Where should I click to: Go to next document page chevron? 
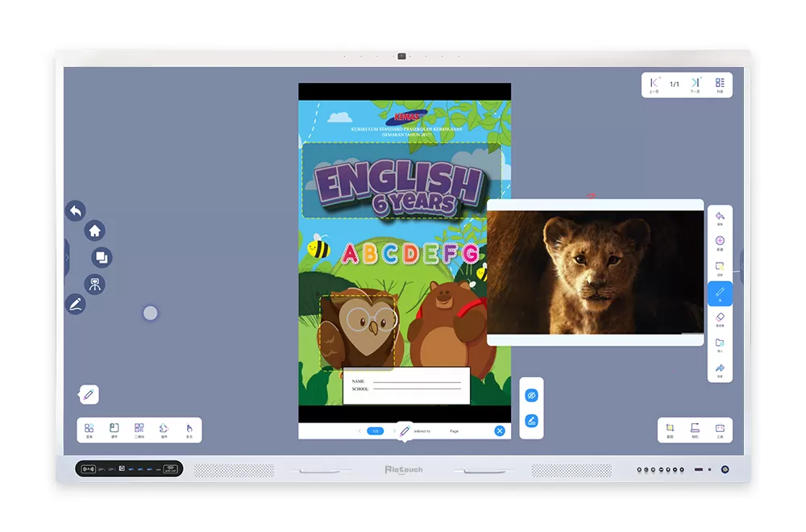coord(394,430)
